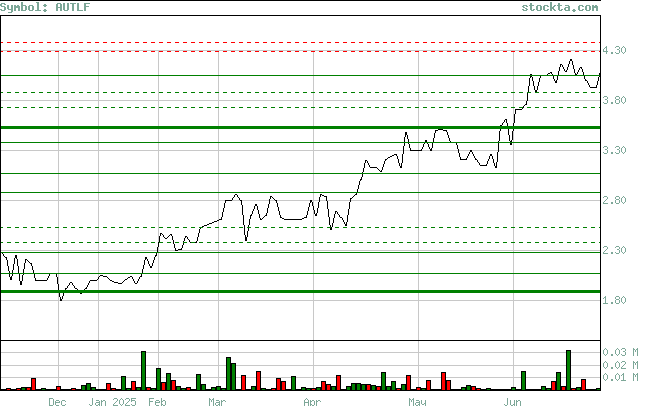This screenshot has width=655, height=406.
Task: Click the 4.30 price axis label
Action: (614, 50)
